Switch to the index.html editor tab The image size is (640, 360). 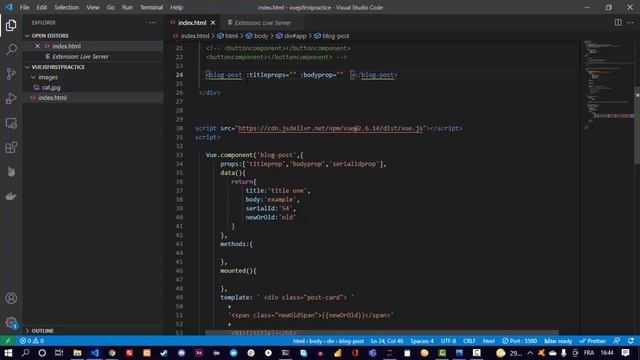(x=192, y=23)
